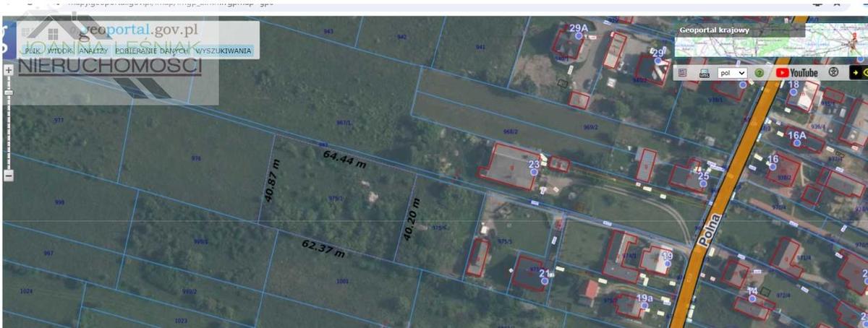Open the Pobieranie danych menu
This screenshot has width=868, height=328.
(x=152, y=51)
